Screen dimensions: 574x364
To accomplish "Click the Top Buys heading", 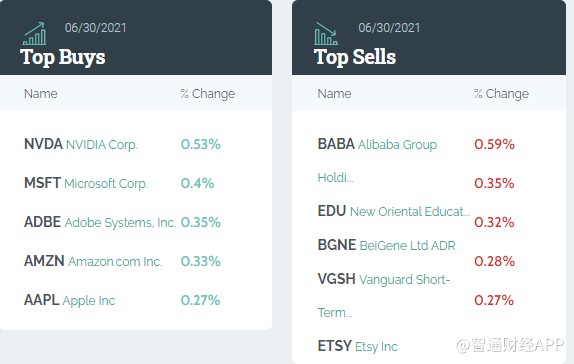I will tap(63, 57).
